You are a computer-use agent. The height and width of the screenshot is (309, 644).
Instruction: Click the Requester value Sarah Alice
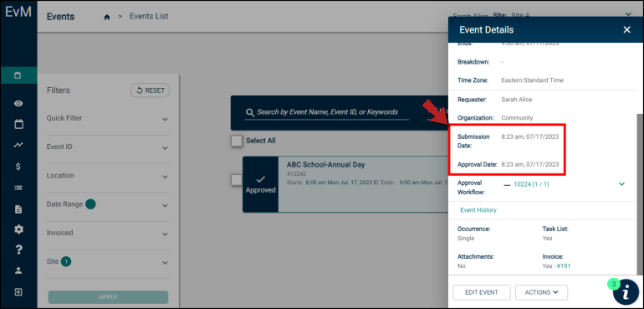(517, 100)
